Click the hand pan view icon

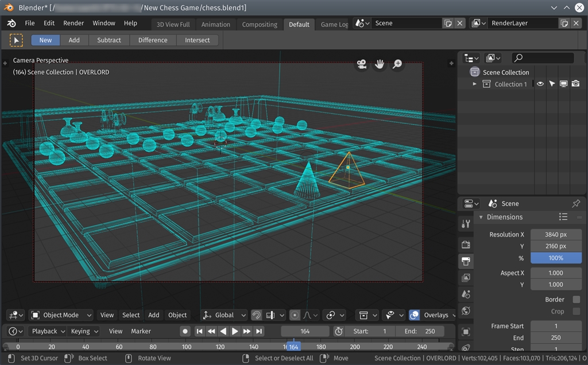point(379,64)
